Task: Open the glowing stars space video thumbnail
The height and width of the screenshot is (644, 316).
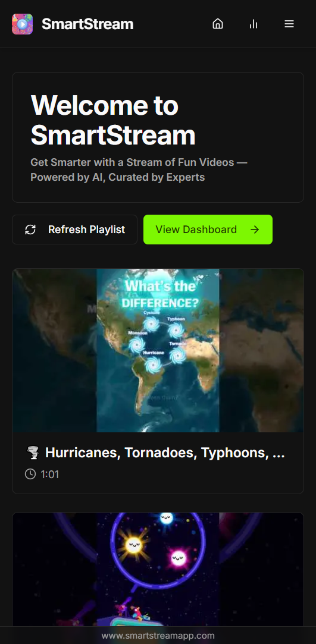Action: point(158,569)
